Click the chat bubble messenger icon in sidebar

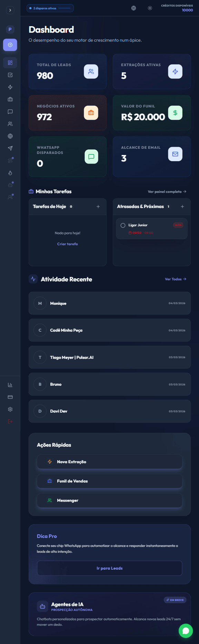[10, 111]
